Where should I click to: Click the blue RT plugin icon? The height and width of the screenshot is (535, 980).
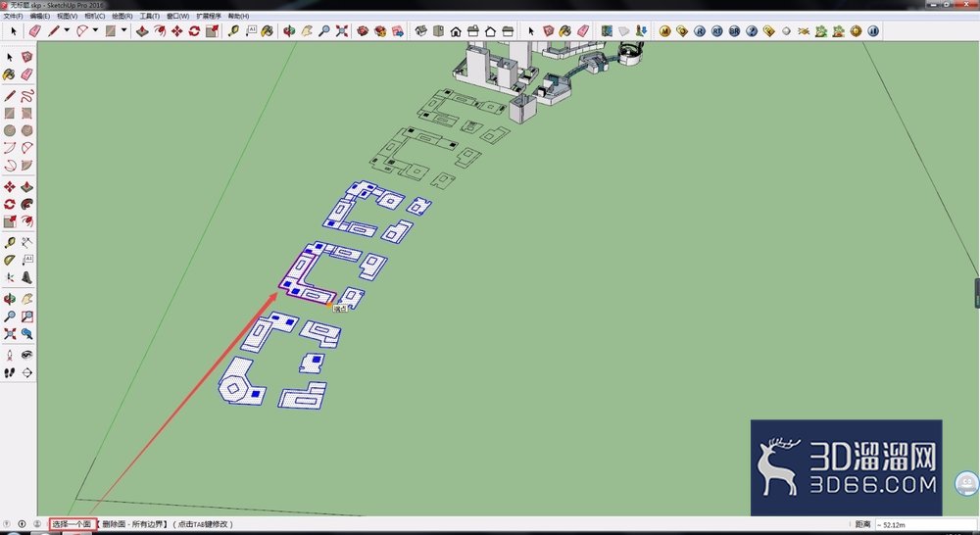pos(717,30)
